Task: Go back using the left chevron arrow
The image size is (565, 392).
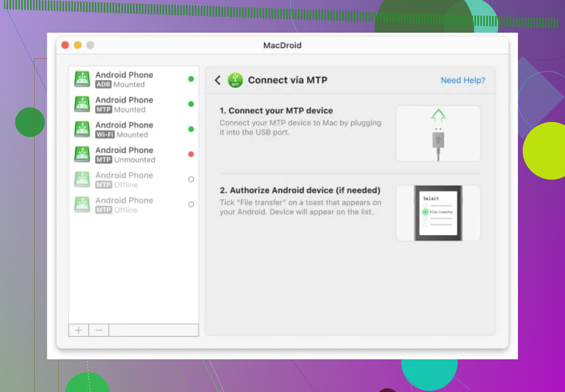Action: point(218,80)
